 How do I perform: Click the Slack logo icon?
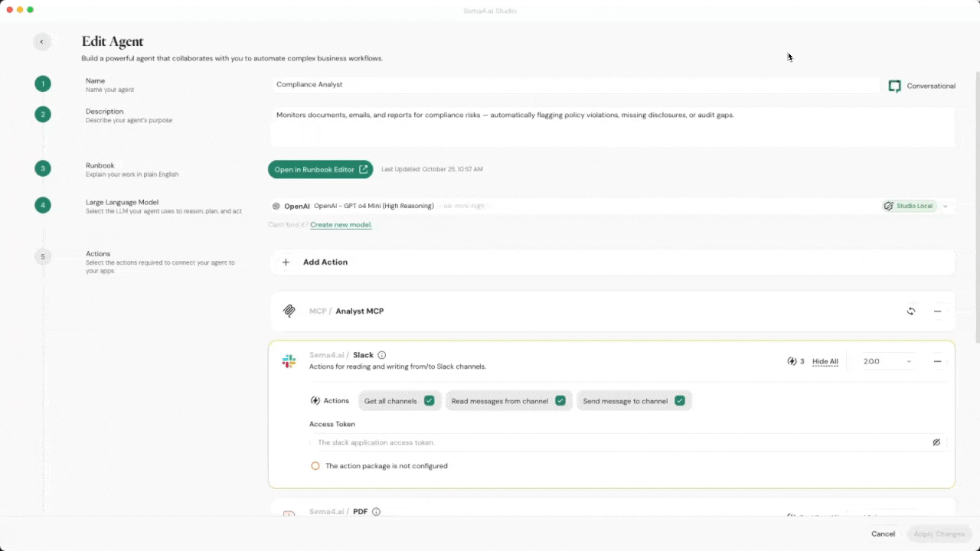[289, 360]
